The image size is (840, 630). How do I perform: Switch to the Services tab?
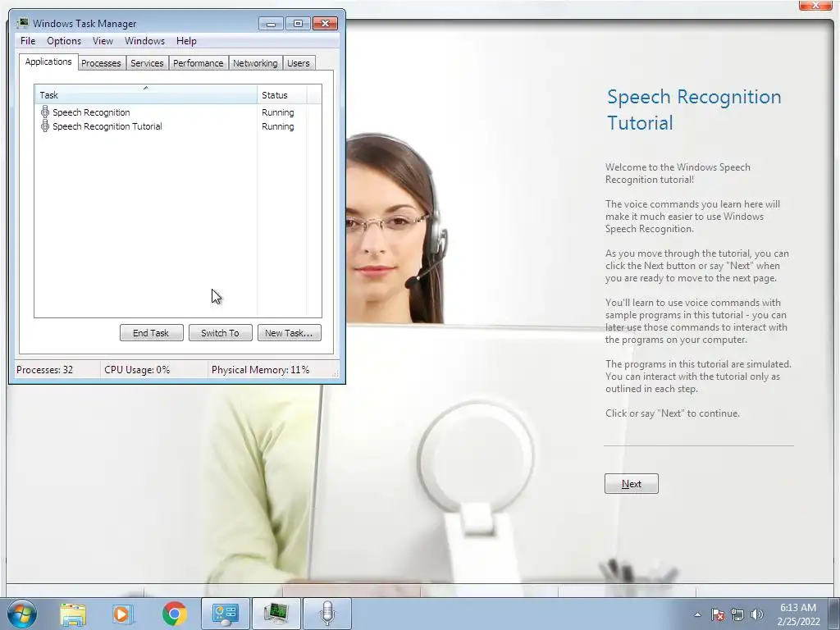point(147,63)
